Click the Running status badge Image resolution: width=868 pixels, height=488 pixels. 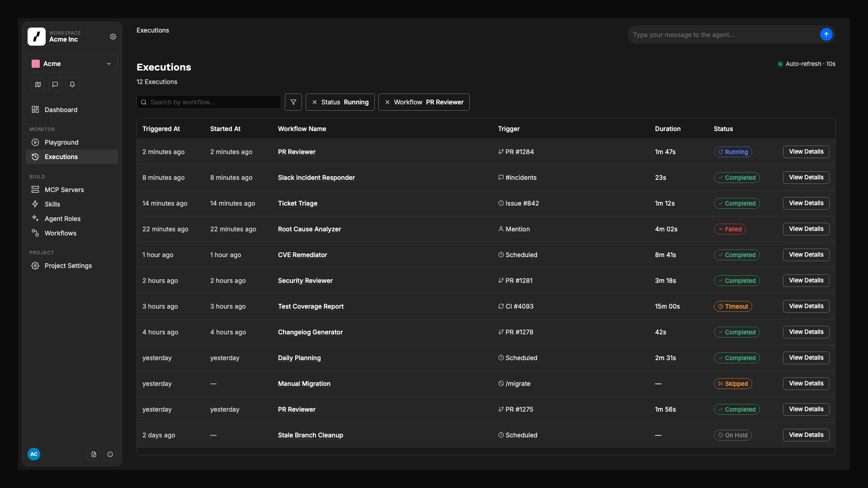(733, 152)
